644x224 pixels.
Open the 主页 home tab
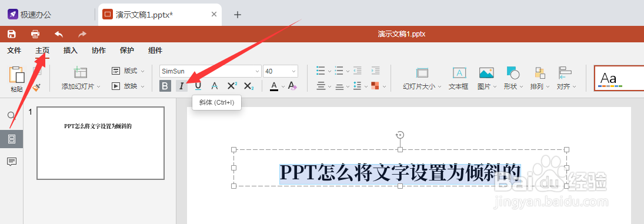(42, 51)
